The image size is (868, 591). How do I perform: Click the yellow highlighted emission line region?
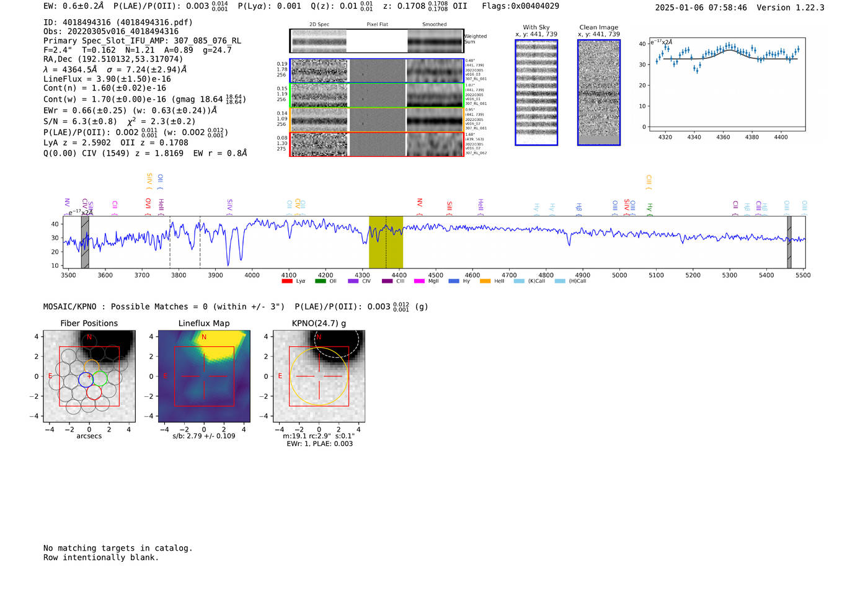[x=386, y=242]
